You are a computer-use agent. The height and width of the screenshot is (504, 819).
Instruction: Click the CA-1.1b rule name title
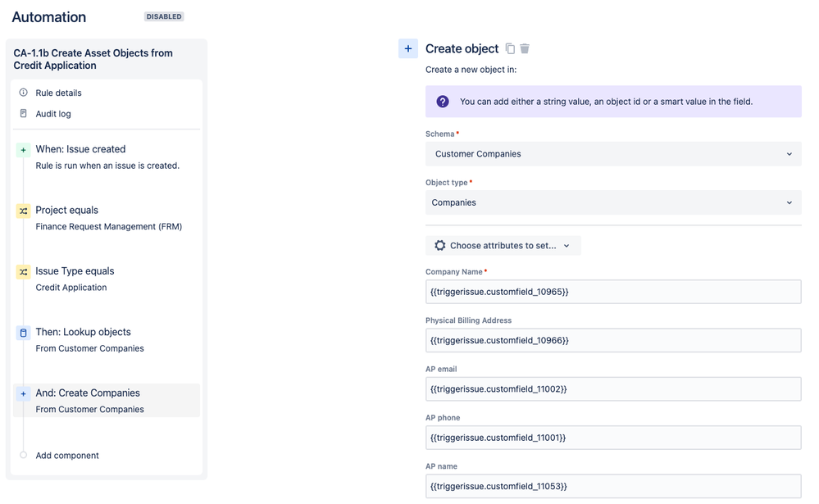coord(93,59)
